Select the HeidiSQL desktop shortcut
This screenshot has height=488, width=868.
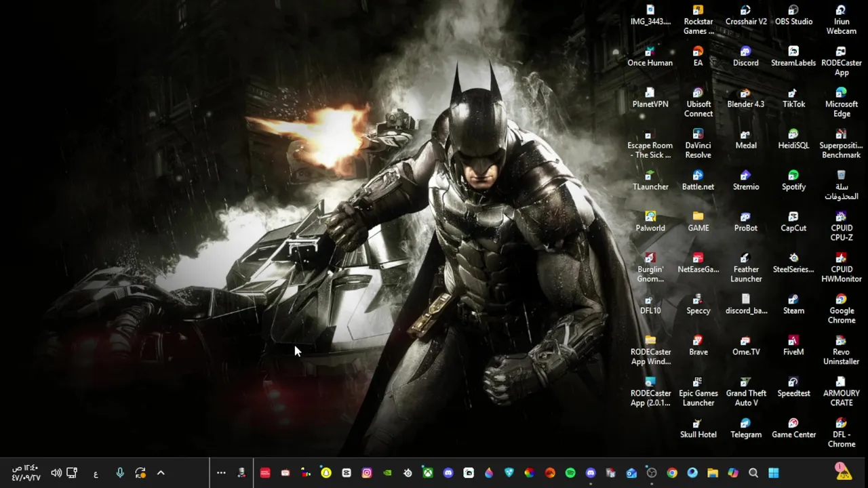pos(793,139)
